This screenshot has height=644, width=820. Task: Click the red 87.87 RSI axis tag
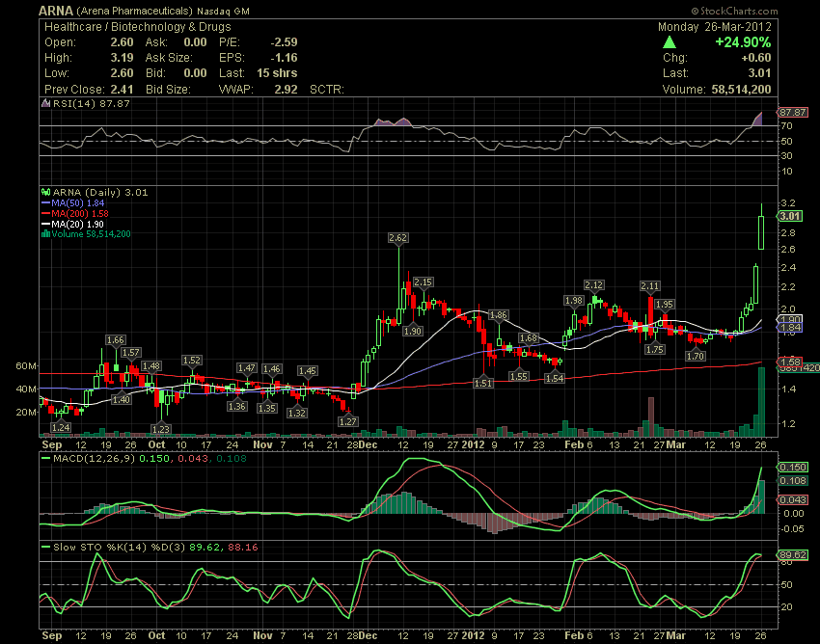pyautogui.click(x=793, y=113)
